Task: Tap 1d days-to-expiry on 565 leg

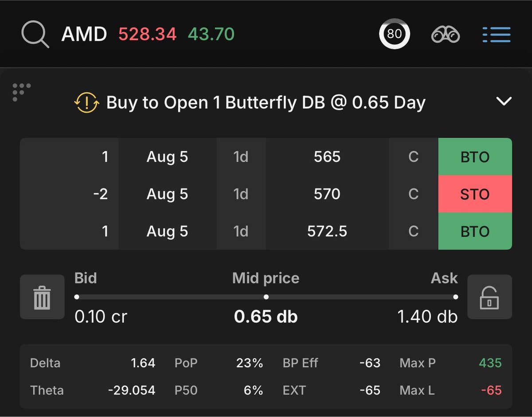Action: [x=241, y=157]
